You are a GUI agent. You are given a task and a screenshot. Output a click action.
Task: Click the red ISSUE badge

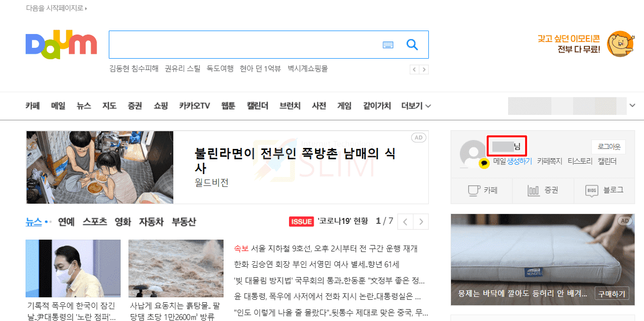(301, 221)
